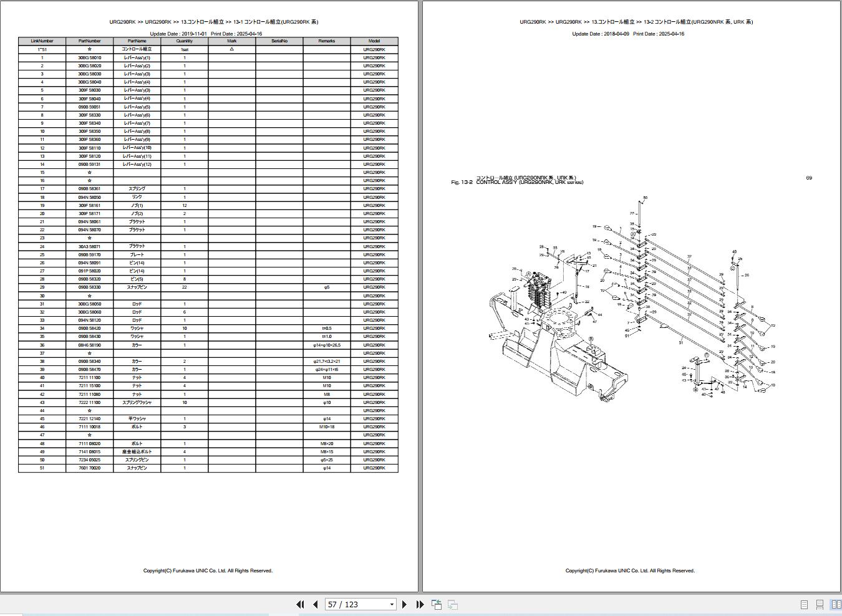Select part number 30A3 58071
This screenshot has width=842, height=616.
pos(89,246)
